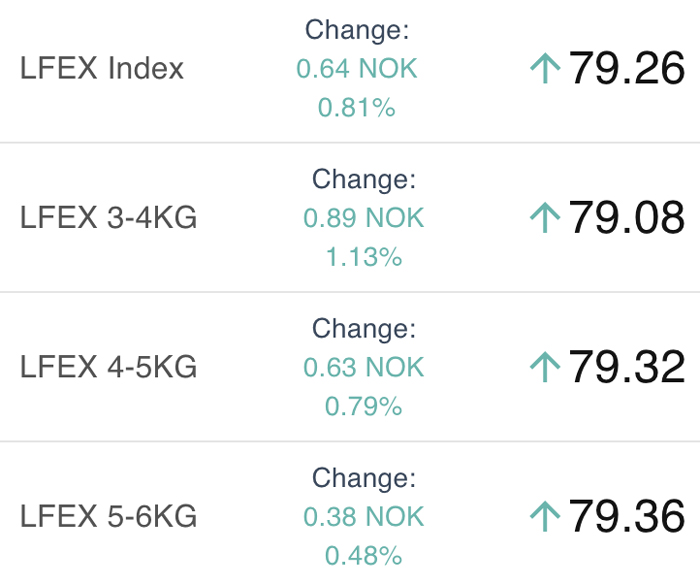Click the 0.48% change percentage
Image resolution: width=700 pixels, height=585 pixels.
coord(363,556)
